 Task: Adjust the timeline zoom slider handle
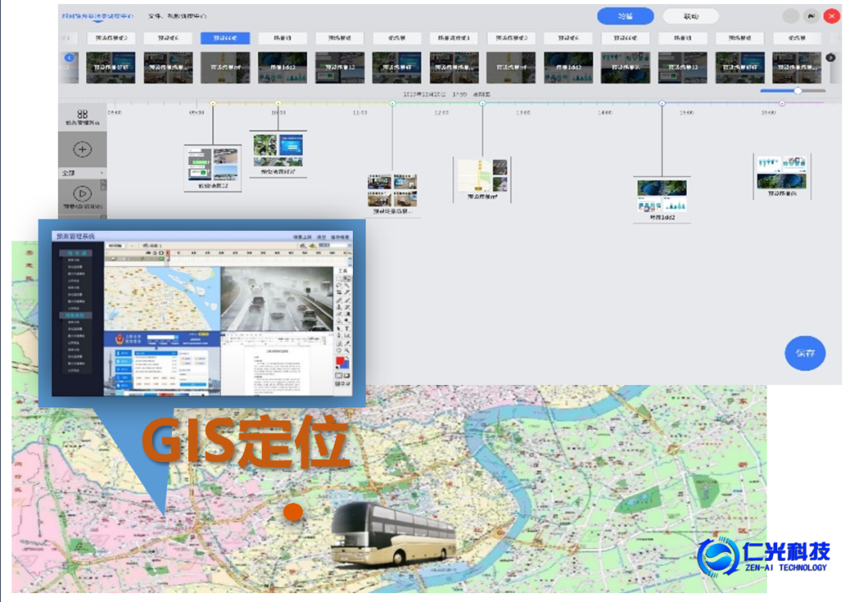(797, 91)
